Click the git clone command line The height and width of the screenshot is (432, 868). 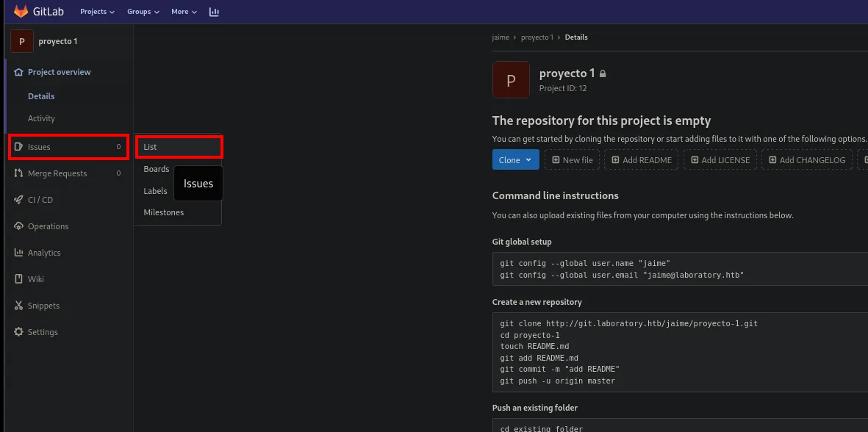pos(628,323)
